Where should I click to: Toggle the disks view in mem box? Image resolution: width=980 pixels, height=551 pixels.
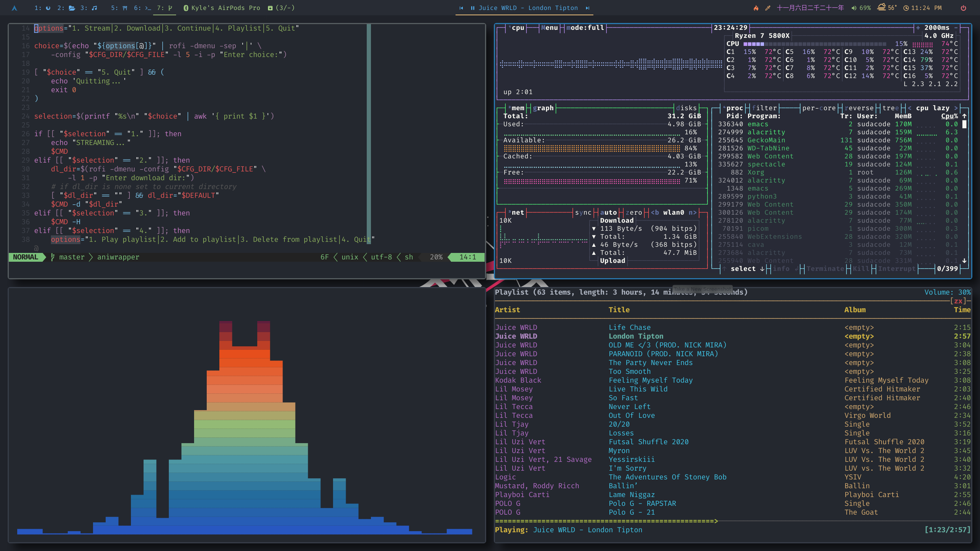pyautogui.click(x=686, y=108)
